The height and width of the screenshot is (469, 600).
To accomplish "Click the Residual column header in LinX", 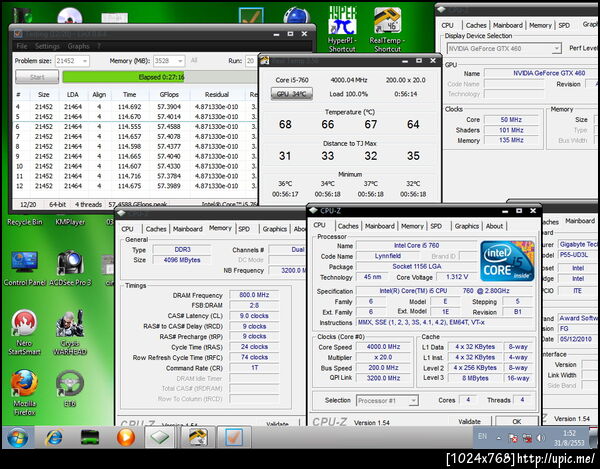I will [x=217, y=94].
